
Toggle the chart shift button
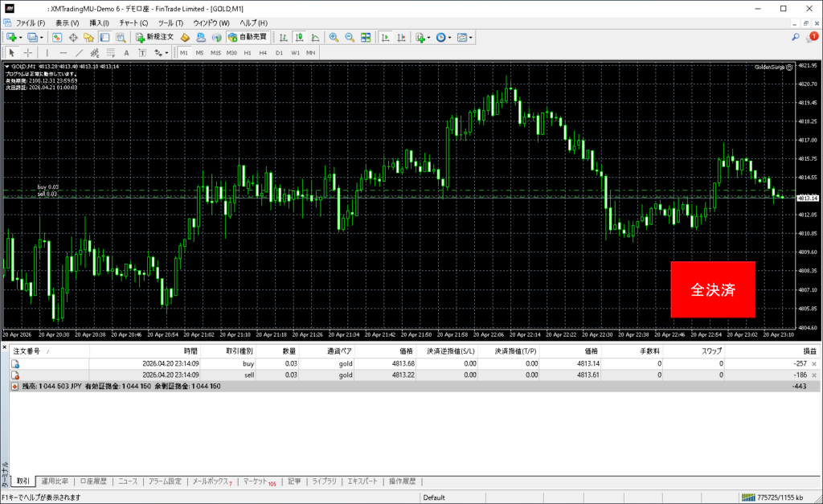pos(401,37)
